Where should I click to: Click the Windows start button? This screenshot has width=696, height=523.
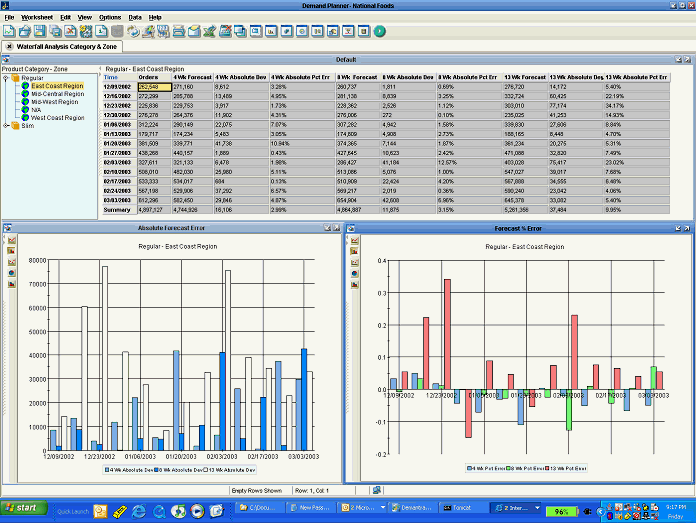[23, 508]
